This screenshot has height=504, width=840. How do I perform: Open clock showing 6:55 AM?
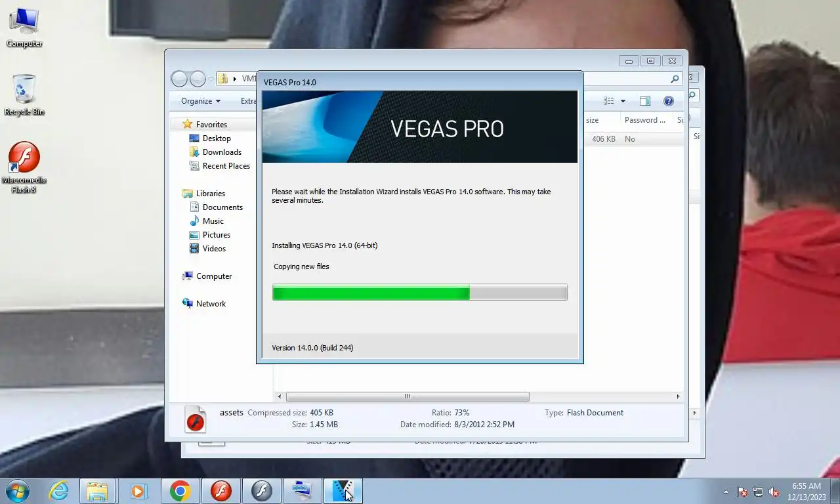click(x=807, y=492)
